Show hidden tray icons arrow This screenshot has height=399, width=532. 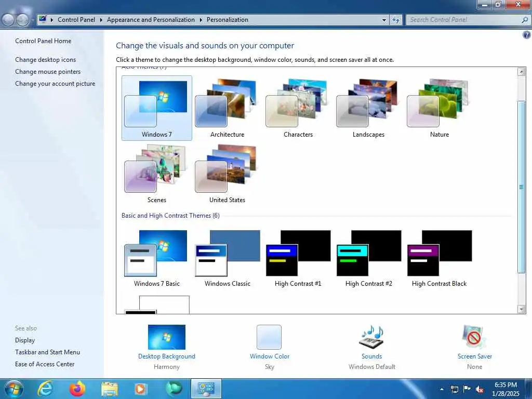[x=442, y=389]
